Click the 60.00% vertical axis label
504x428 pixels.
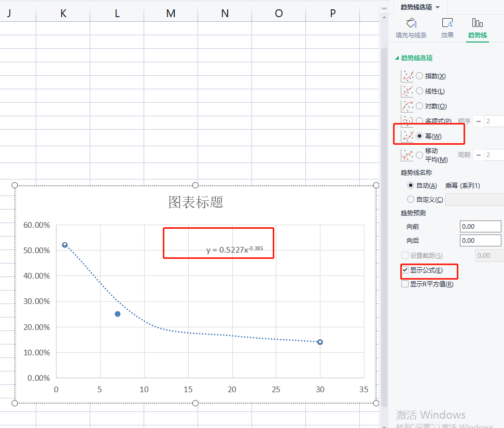coord(37,225)
